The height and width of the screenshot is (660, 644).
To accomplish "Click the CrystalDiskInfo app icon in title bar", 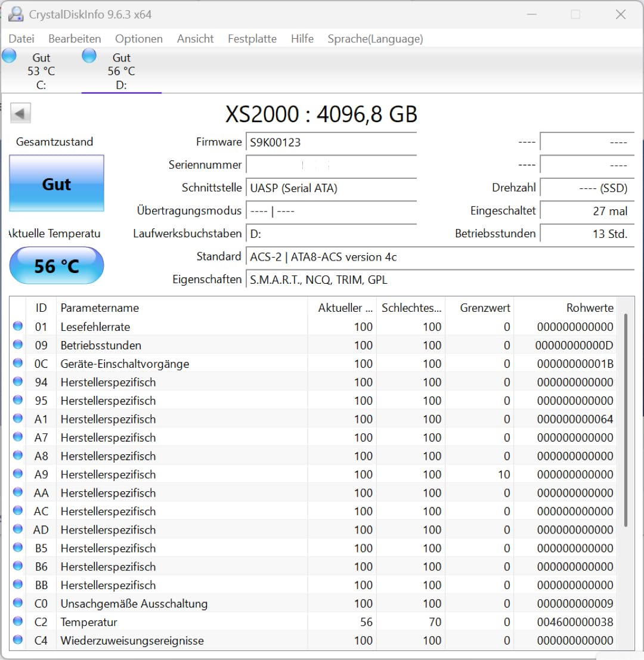I will tap(15, 14).
